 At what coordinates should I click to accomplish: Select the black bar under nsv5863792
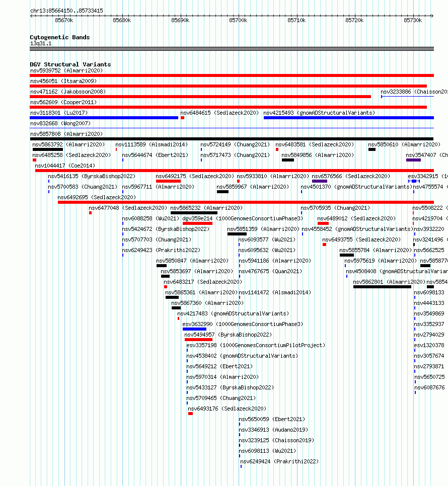pos(48,149)
